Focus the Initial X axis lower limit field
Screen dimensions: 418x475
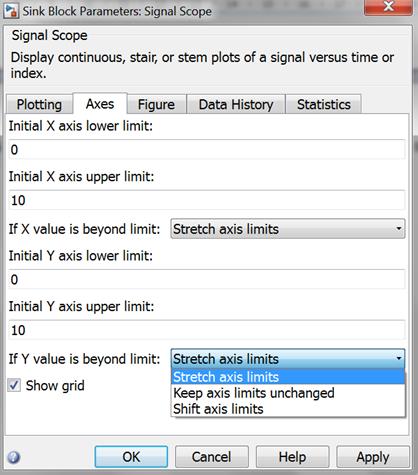click(207, 149)
